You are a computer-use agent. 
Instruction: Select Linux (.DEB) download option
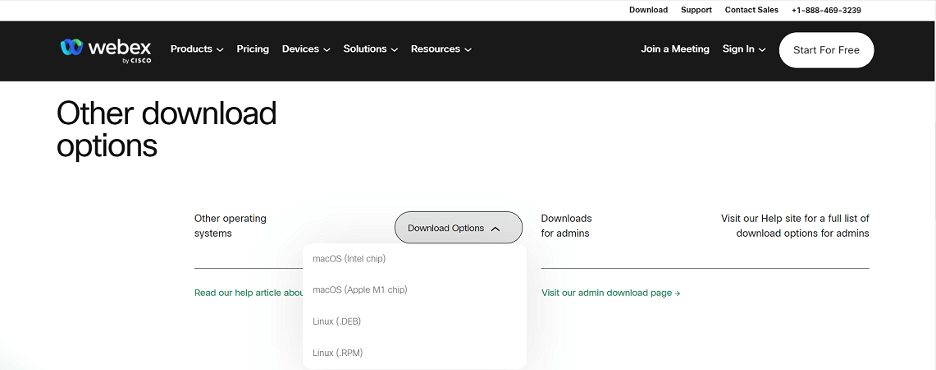415,322
